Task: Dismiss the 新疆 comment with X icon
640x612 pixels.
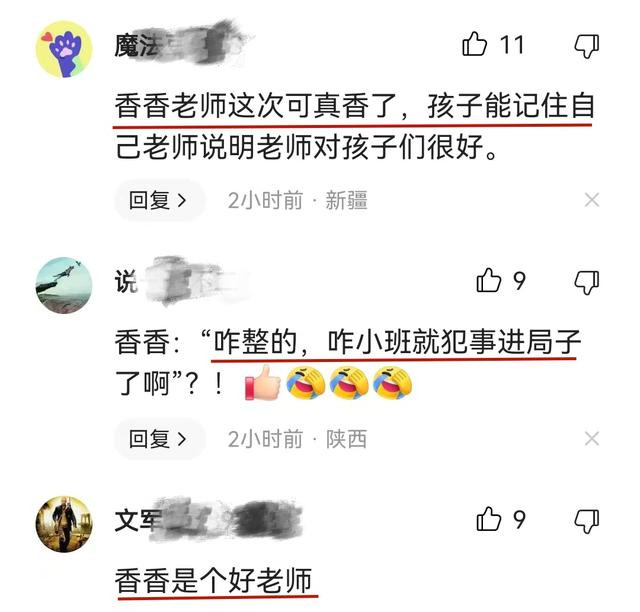Action: (x=592, y=200)
